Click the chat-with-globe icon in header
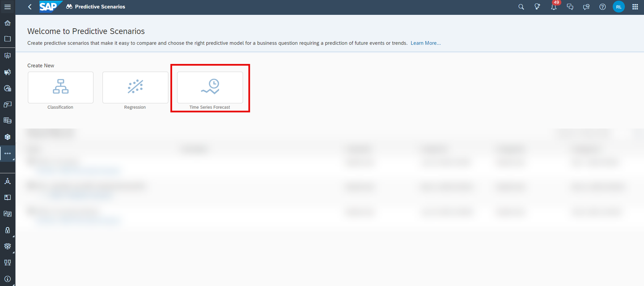The height and width of the screenshot is (286, 644). click(x=586, y=7)
